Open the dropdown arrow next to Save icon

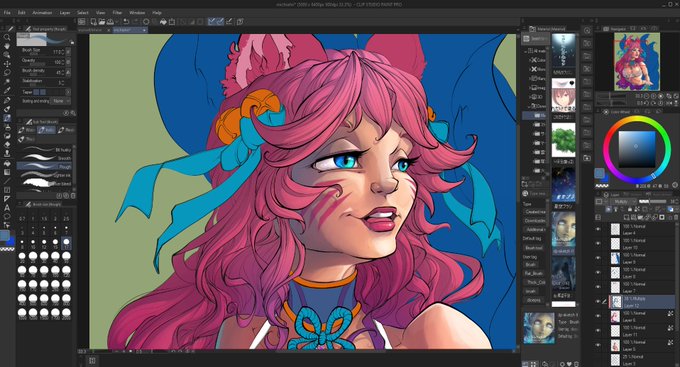point(116,21)
